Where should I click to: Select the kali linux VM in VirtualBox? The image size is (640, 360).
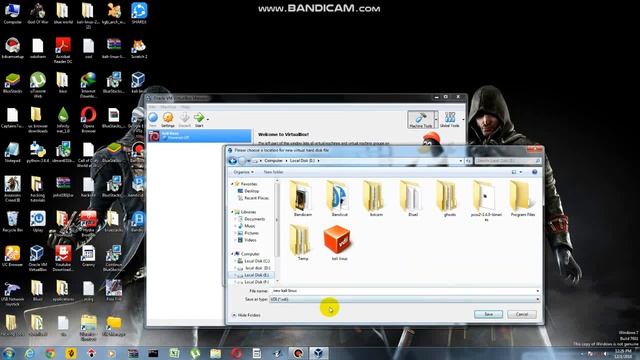click(200, 136)
